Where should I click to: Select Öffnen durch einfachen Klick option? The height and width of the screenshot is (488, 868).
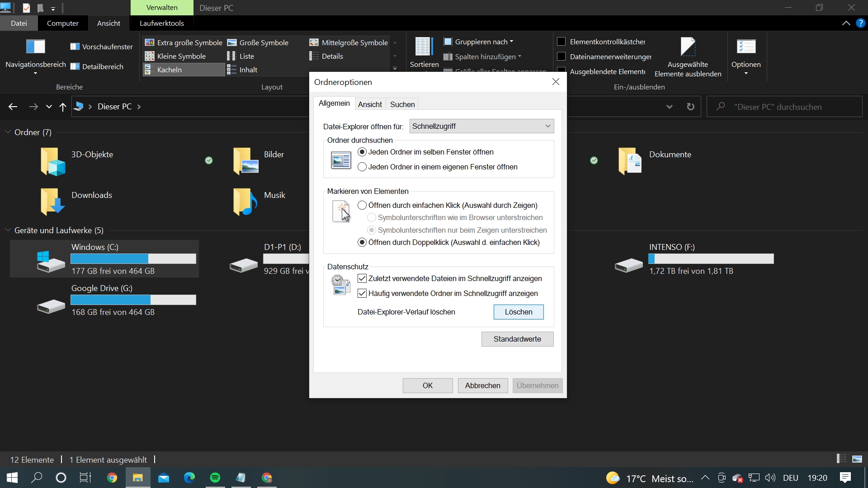(362, 205)
